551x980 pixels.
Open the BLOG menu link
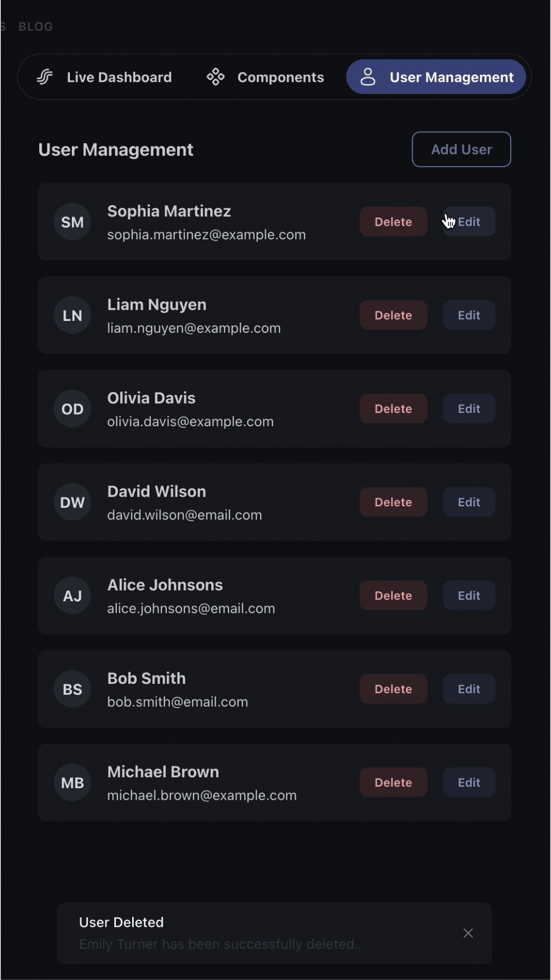coord(36,27)
